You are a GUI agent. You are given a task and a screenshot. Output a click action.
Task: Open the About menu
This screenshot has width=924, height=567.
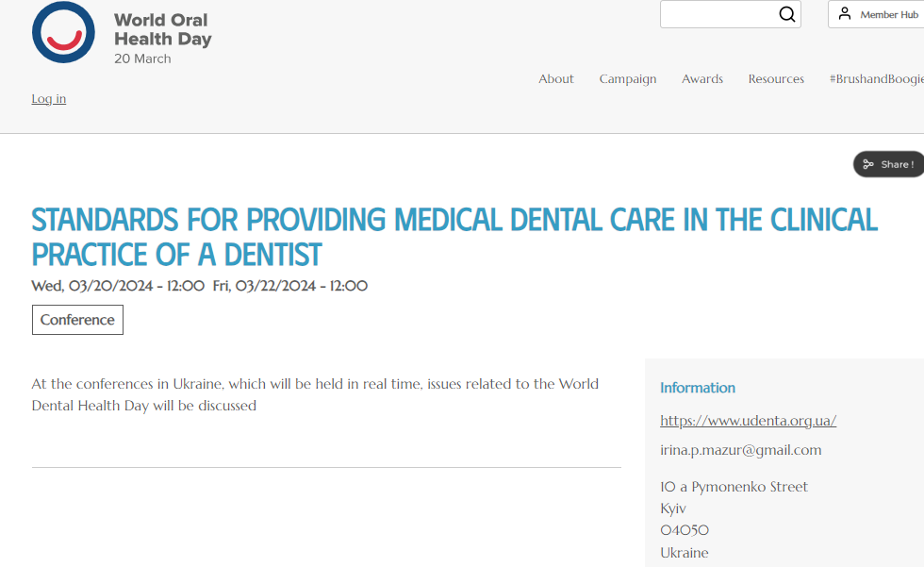point(555,79)
